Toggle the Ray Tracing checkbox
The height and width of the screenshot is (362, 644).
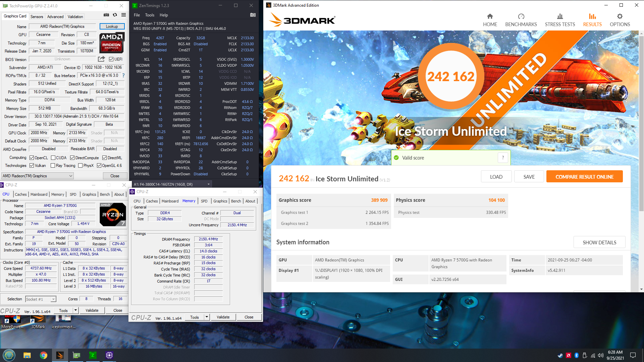coord(53,166)
